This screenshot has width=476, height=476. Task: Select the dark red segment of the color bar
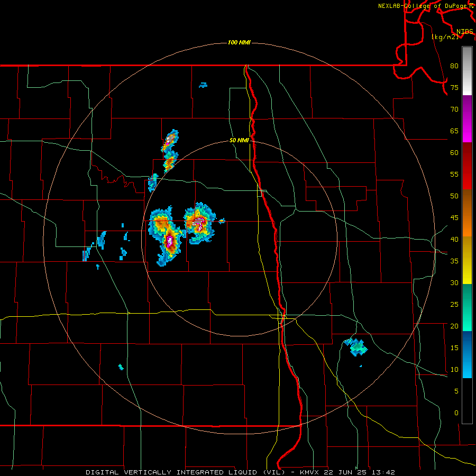pyautogui.click(x=467, y=166)
